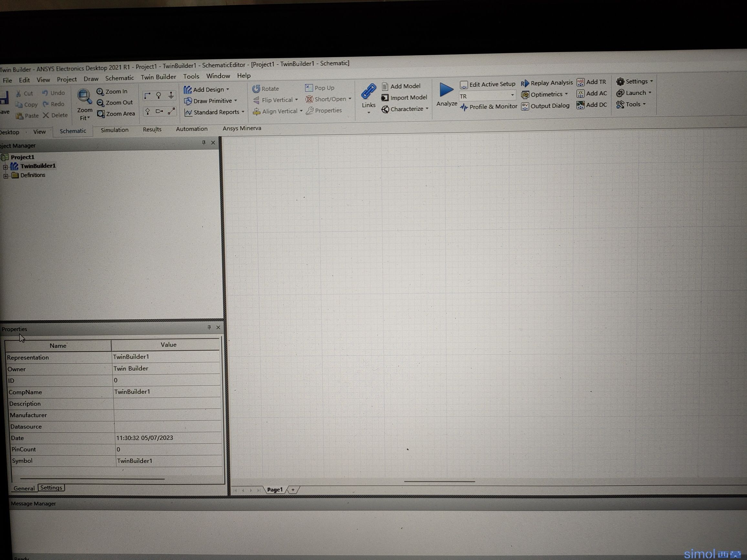Select the Page1 schematic tab
The image size is (747, 560).
click(275, 490)
